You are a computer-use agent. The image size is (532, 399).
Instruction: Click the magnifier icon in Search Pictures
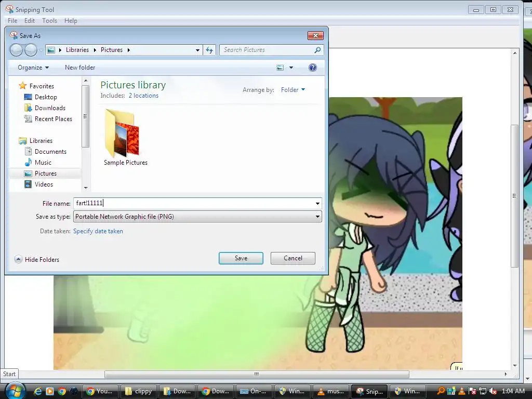click(317, 50)
